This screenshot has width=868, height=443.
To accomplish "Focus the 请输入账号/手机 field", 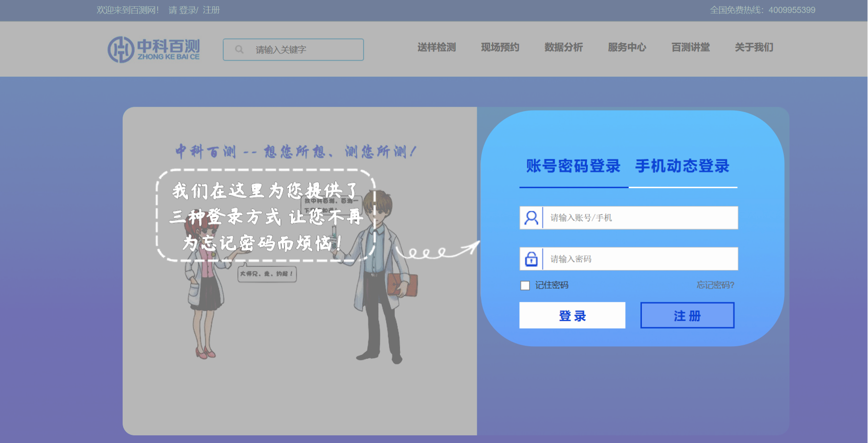I will click(x=640, y=218).
